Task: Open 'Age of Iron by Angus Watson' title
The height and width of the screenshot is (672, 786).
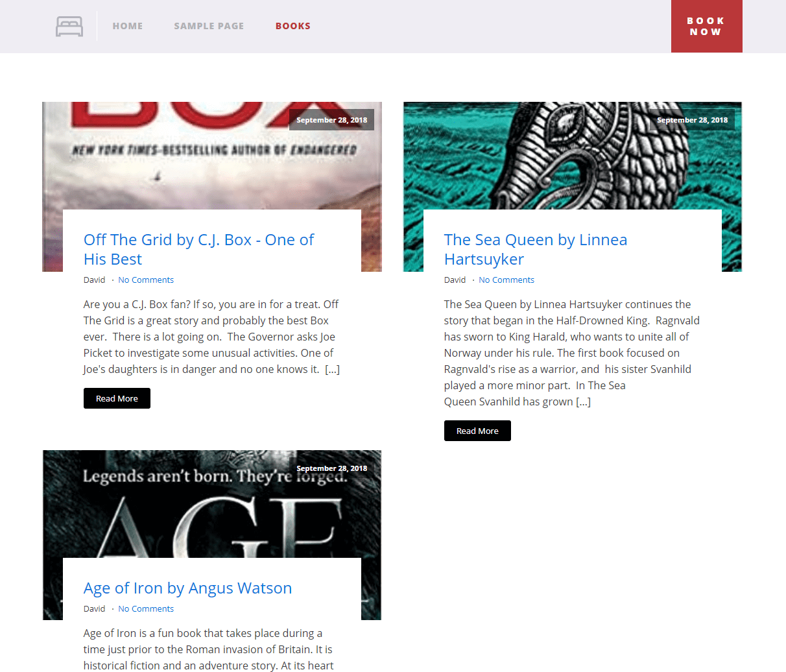Action: tap(188, 588)
